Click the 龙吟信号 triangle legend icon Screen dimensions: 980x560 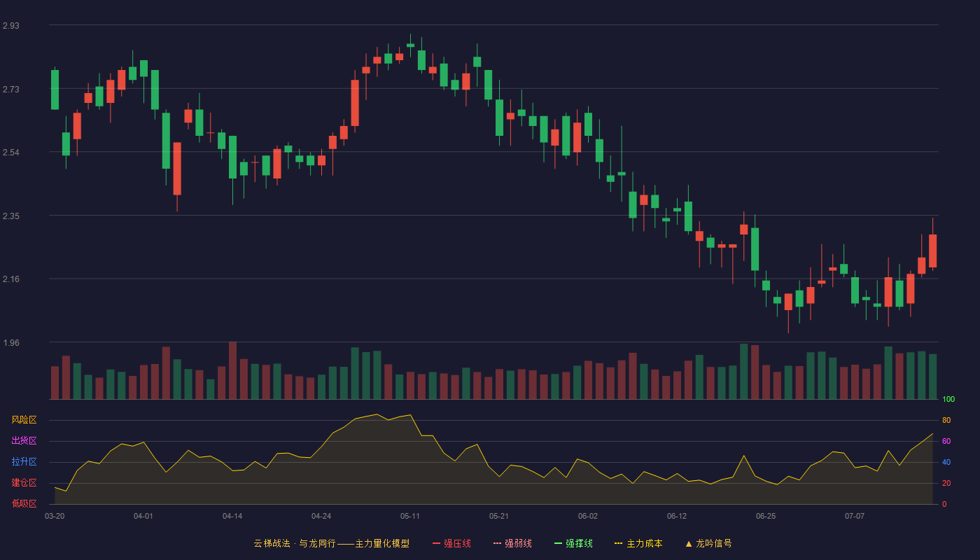click(x=689, y=543)
